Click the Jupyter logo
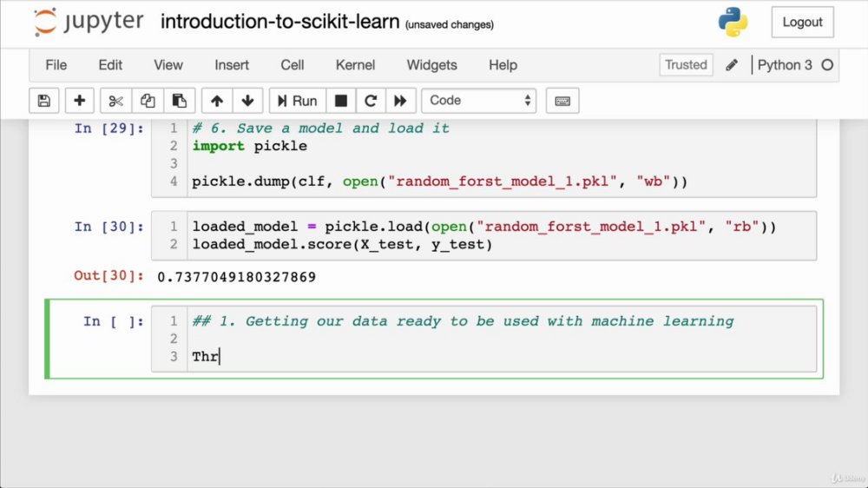This screenshot has height=488, width=868. (89, 23)
